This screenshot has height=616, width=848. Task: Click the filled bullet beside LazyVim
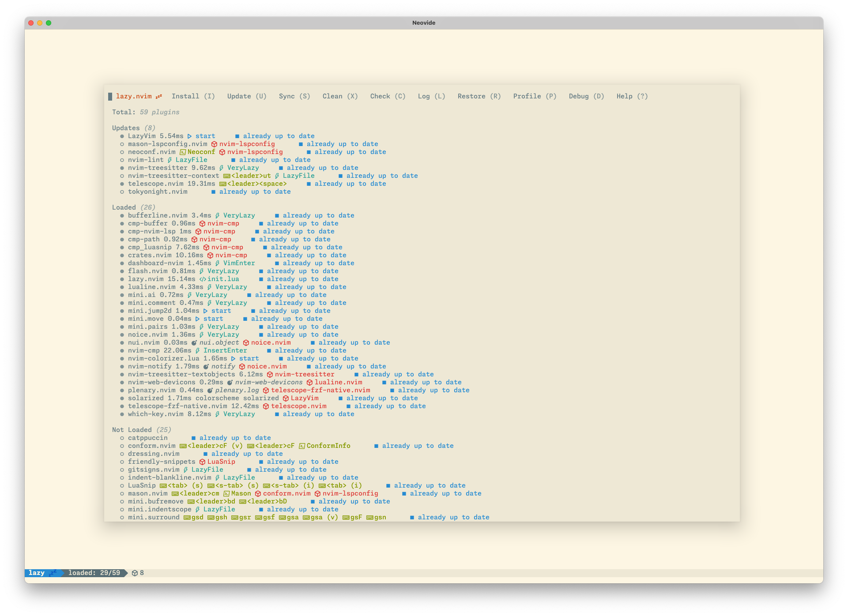coord(122,136)
